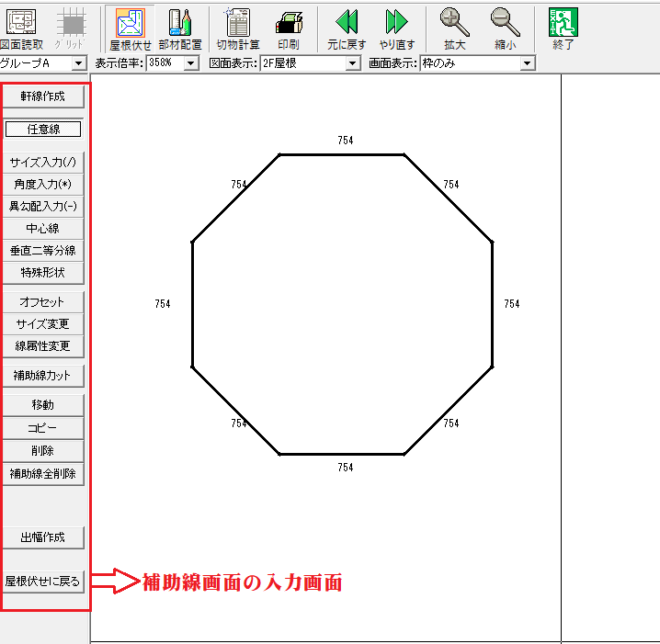Select the 屋根伏せ roof plan icon
This screenshot has height=644, width=660.
[x=130, y=29]
